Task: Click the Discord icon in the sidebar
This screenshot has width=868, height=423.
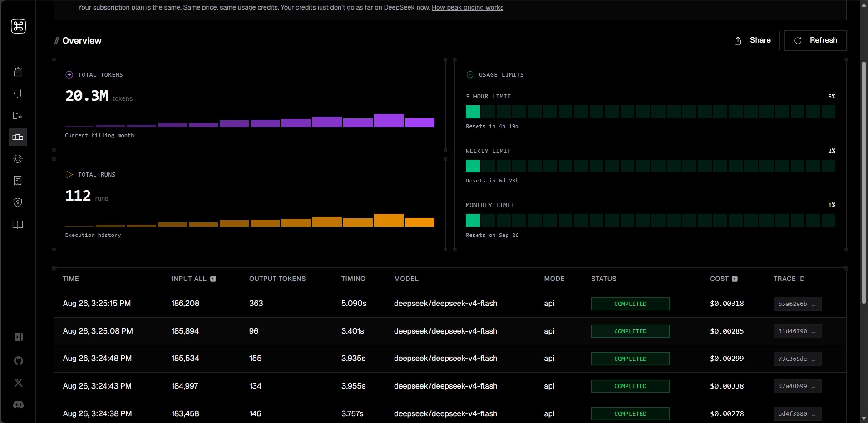Action: (x=18, y=404)
